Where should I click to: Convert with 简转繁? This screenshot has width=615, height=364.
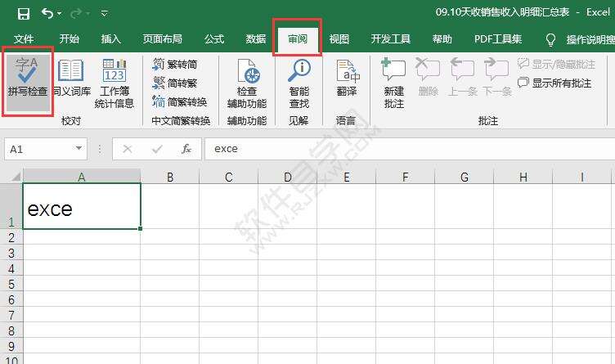coord(174,83)
